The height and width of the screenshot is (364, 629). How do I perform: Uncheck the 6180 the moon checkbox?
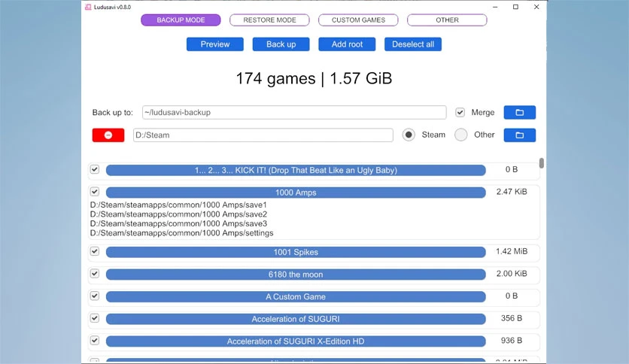click(95, 274)
